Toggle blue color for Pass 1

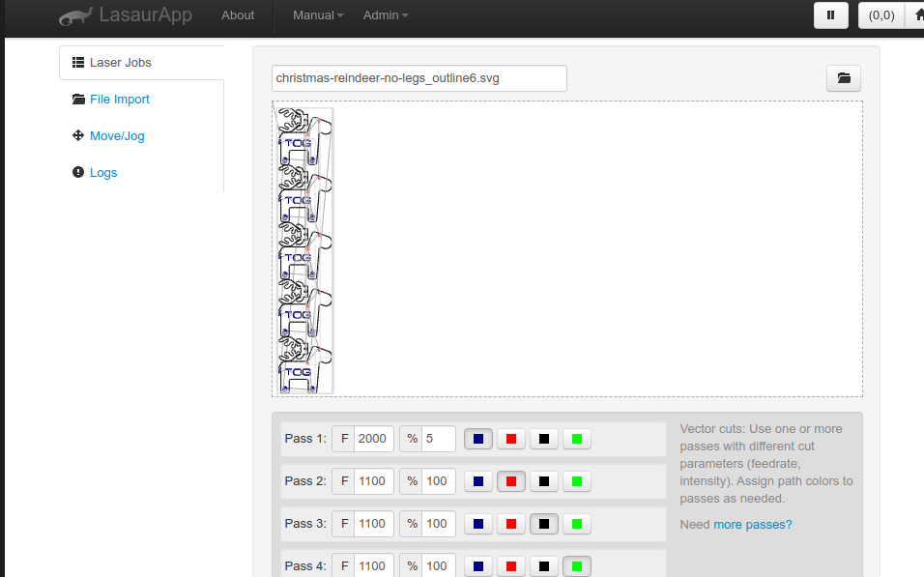point(478,439)
